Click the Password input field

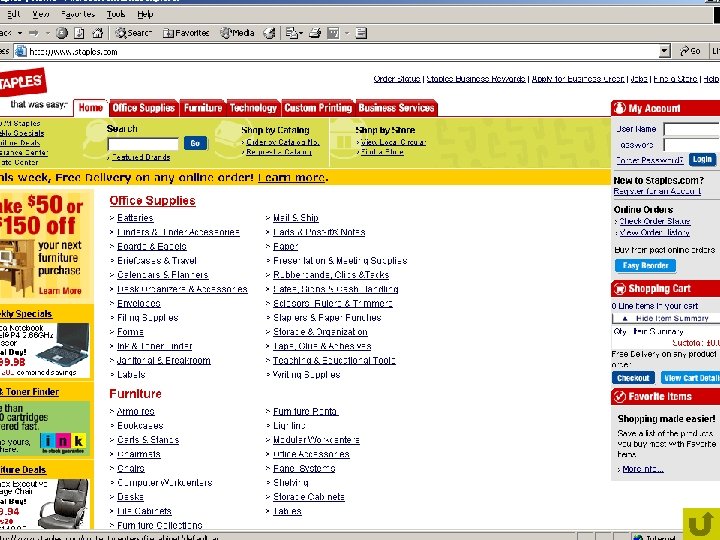[692, 145]
